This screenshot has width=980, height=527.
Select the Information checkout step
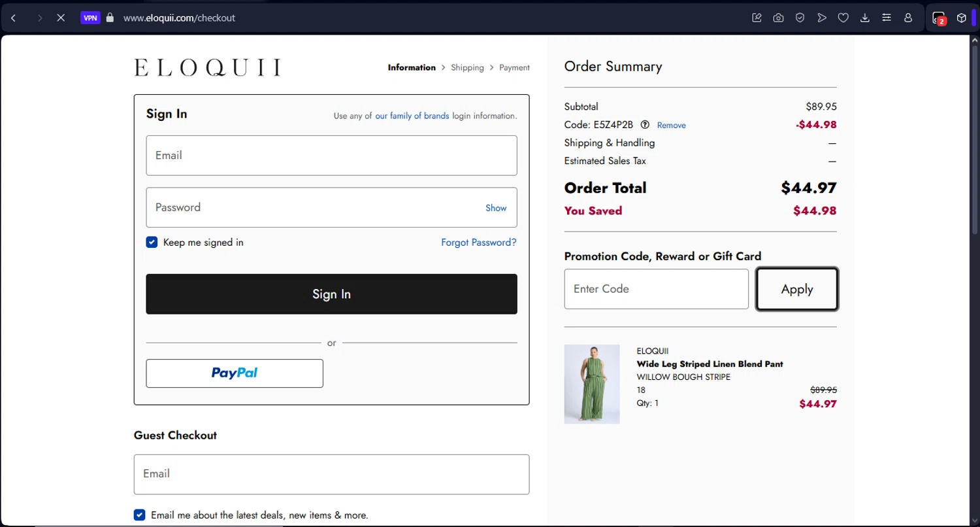pyautogui.click(x=412, y=67)
